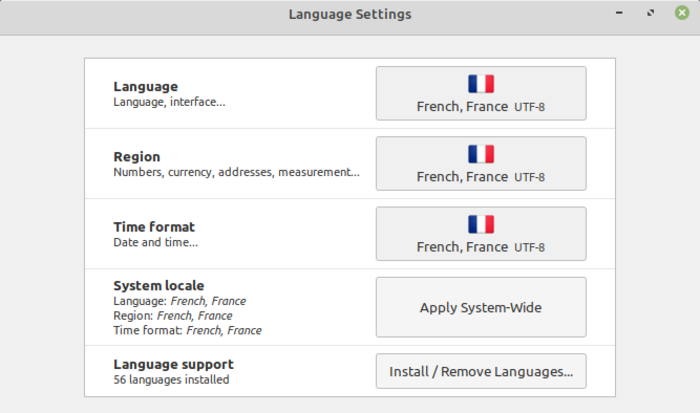Open Install / Remove Languages dialog
The width and height of the screenshot is (700, 413).
coord(481,371)
